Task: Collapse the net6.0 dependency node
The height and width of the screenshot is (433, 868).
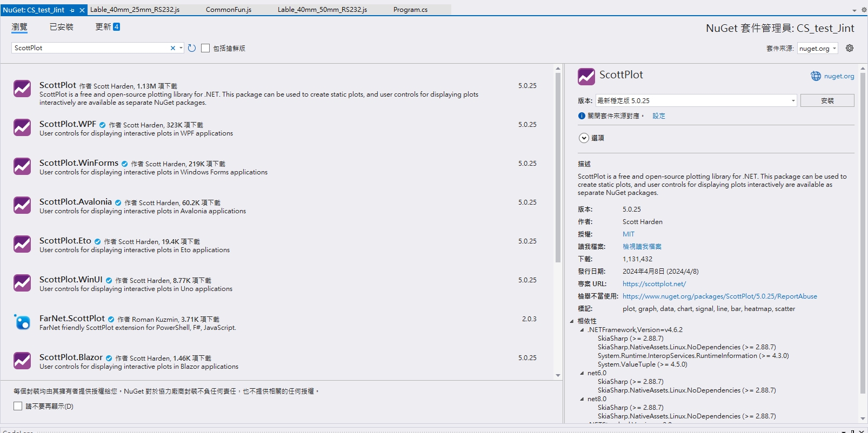Action: [582, 373]
